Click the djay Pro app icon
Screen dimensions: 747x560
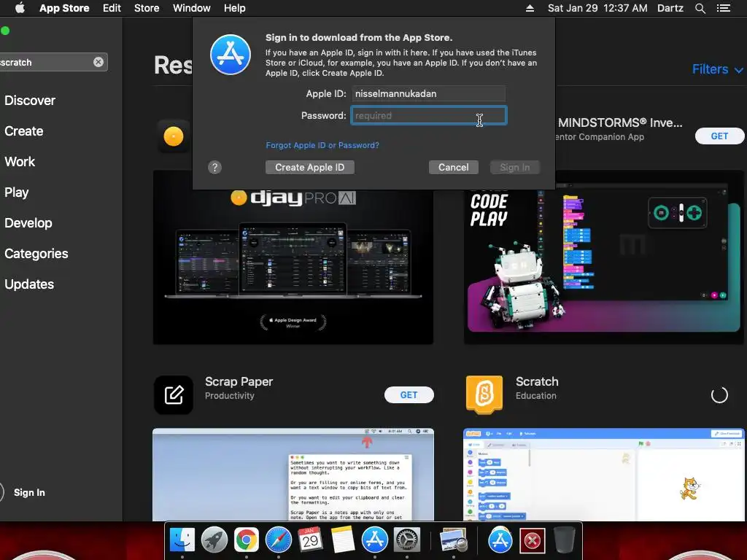point(174,136)
